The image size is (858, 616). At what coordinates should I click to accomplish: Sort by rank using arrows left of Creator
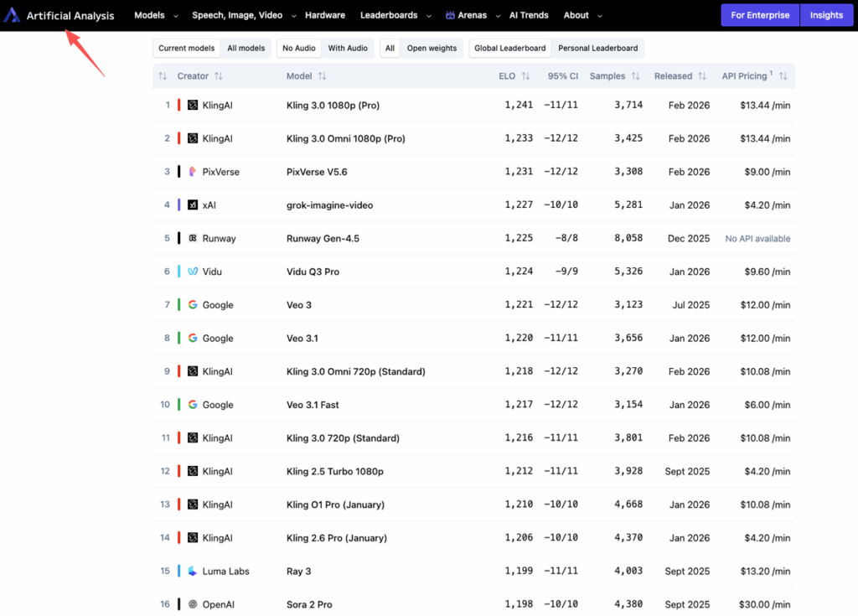point(163,76)
